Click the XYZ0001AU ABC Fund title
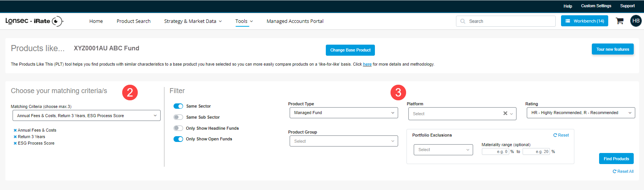This screenshot has width=644, height=190. pyautogui.click(x=107, y=48)
